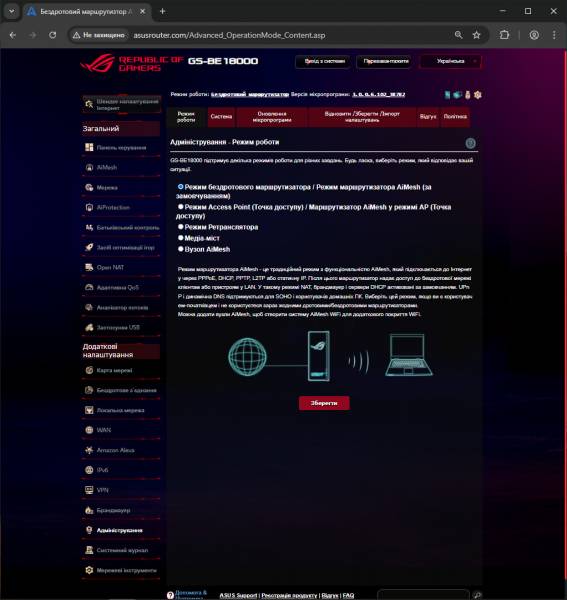Screen dimensions: 567x600
Task: Open the Open NAT sidebar item
Action: point(121,267)
